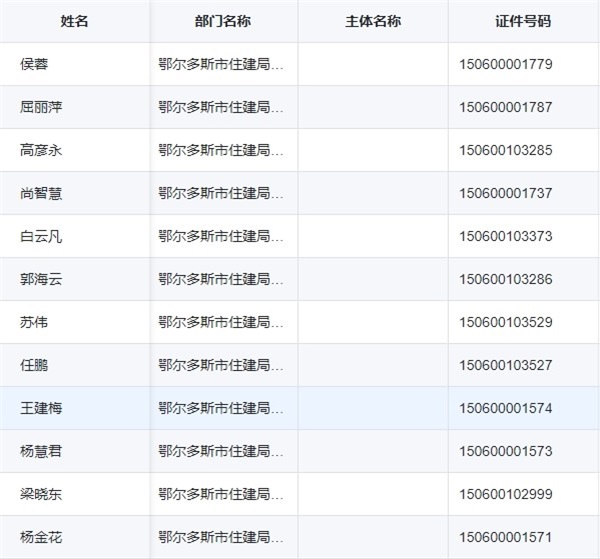The image size is (600, 559).
Task: Click the 证件号码 column header
Action: pos(523,21)
